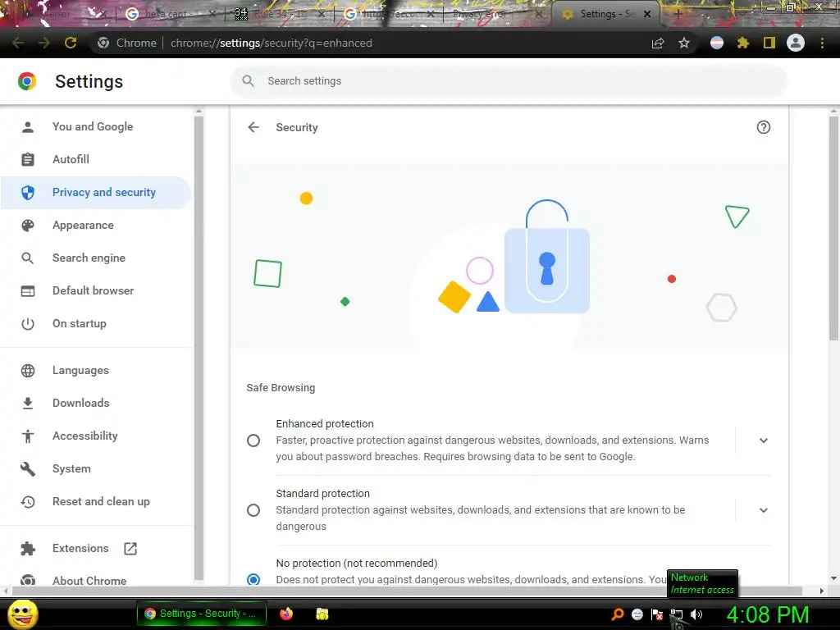Click the smiley start button on taskbar
This screenshot has height=630, width=840.
click(x=22, y=614)
